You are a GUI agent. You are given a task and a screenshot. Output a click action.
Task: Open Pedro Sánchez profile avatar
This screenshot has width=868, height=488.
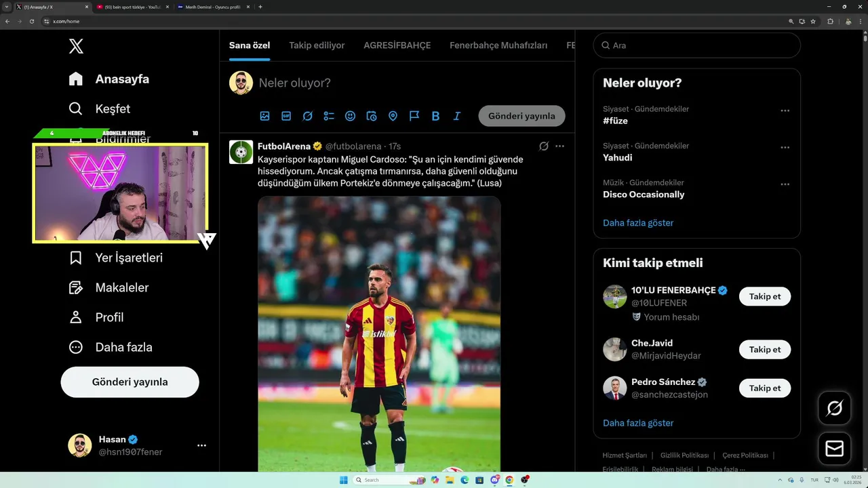pyautogui.click(x=615, y=388)
